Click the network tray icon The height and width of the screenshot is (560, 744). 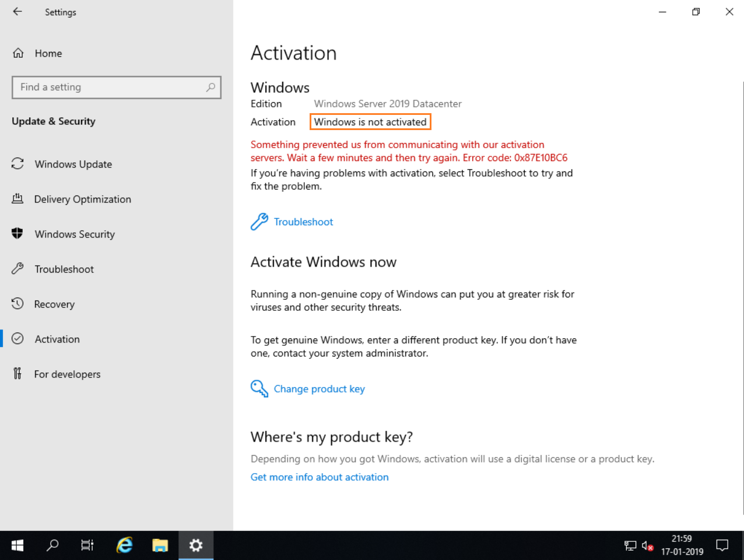tap(630, 546)
